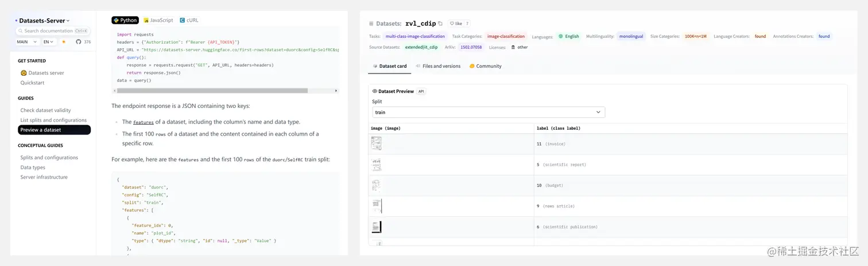Screen dimensions: 868x266
Task: Toggle the sun light-theme icon
Action: click(64, 42)
